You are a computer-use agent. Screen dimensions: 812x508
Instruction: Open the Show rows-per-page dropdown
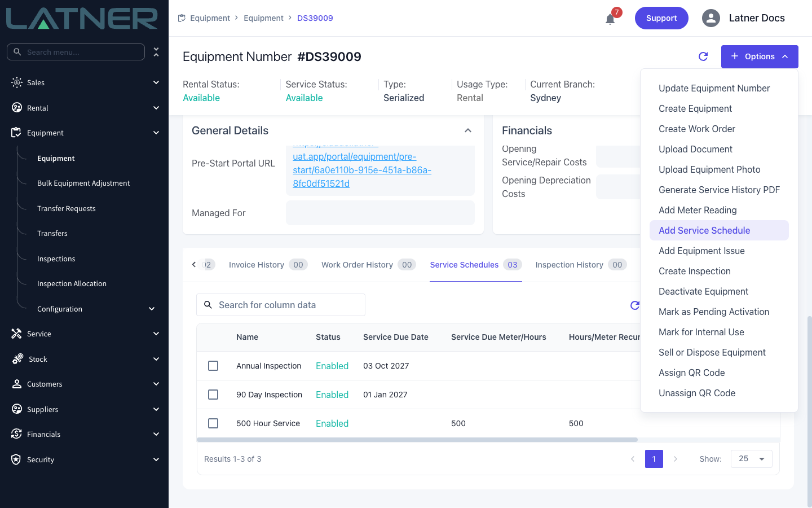coord(752,459)
